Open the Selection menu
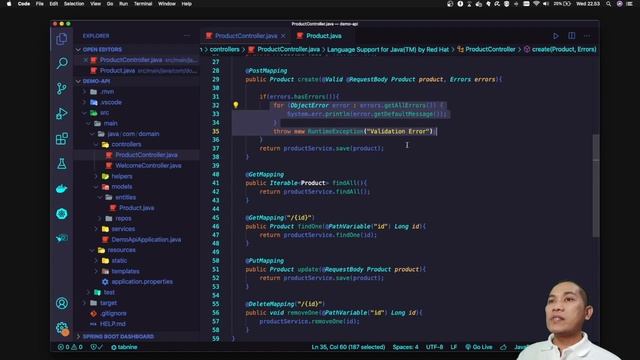Image resolution: width=640 pixels, height=360 pixels. tap(74, 4)
